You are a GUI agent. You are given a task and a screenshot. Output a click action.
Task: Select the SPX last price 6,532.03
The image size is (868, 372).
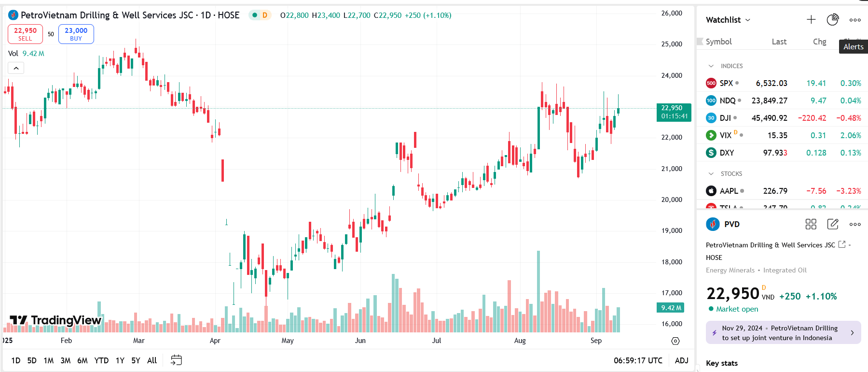[772, 83]
